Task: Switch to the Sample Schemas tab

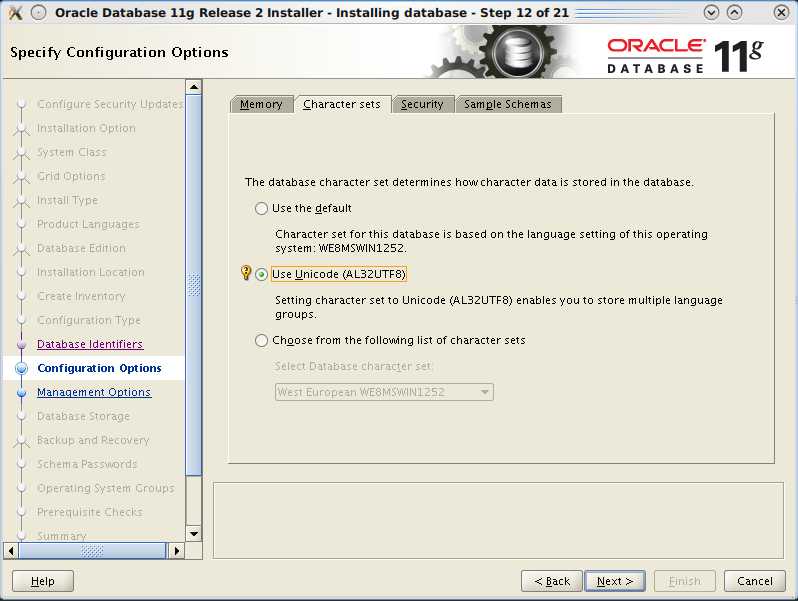Action: [508, 104]
